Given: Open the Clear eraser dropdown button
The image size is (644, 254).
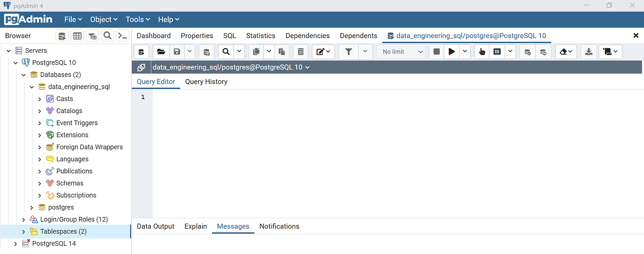Looking at the screenshot, I should [566, 52].
